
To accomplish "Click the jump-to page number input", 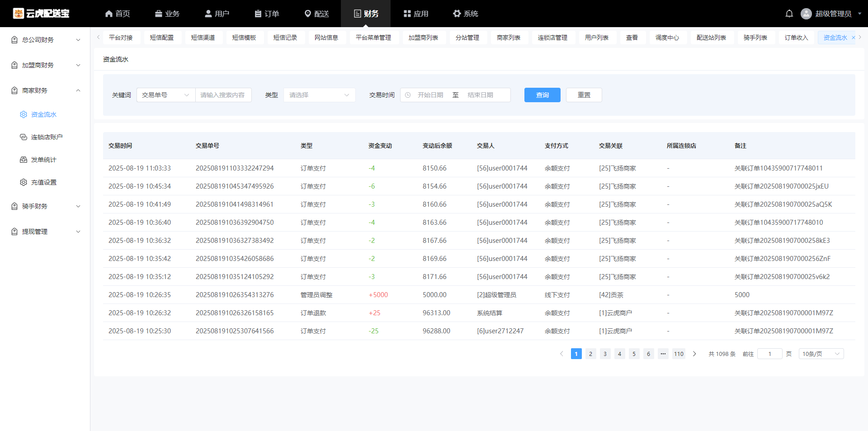I will pyautogui.click(x=769, y=354).
